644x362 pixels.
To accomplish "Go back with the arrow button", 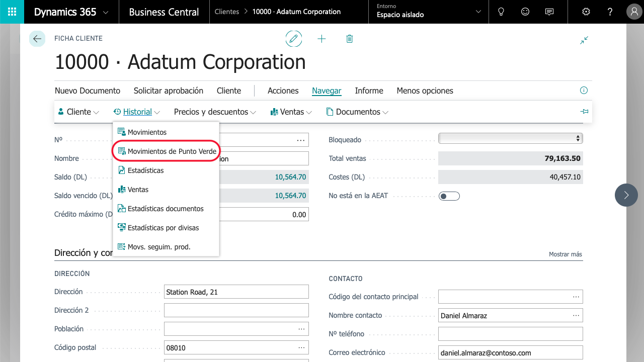I will 37,39.
